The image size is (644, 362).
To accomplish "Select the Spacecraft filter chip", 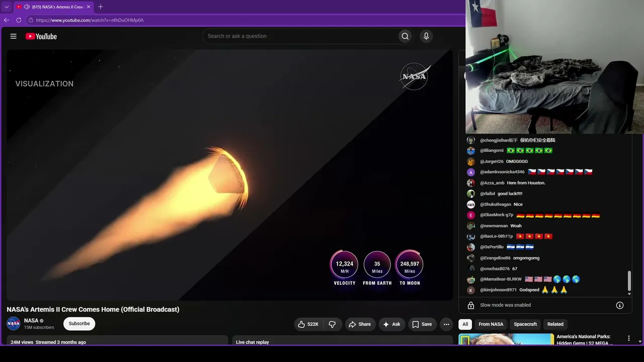I will [x=525, y=324].
